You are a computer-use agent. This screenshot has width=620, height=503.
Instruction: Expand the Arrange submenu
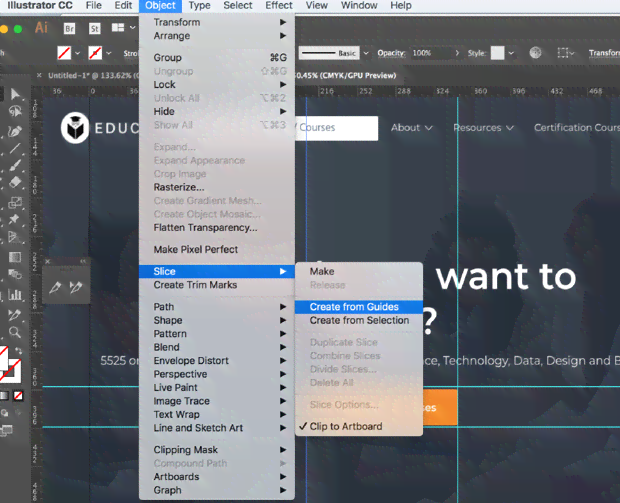[217, 36]
